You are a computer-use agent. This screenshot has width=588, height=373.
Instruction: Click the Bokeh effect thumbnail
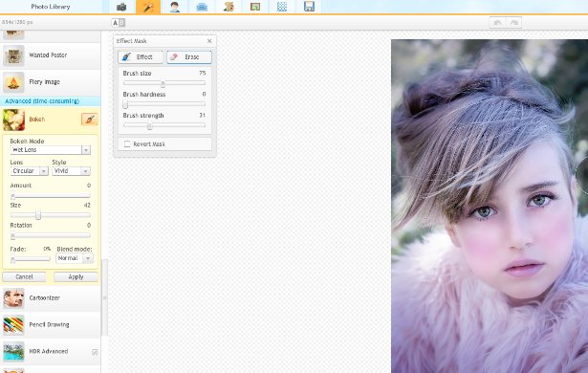click(x=14, y=120)
